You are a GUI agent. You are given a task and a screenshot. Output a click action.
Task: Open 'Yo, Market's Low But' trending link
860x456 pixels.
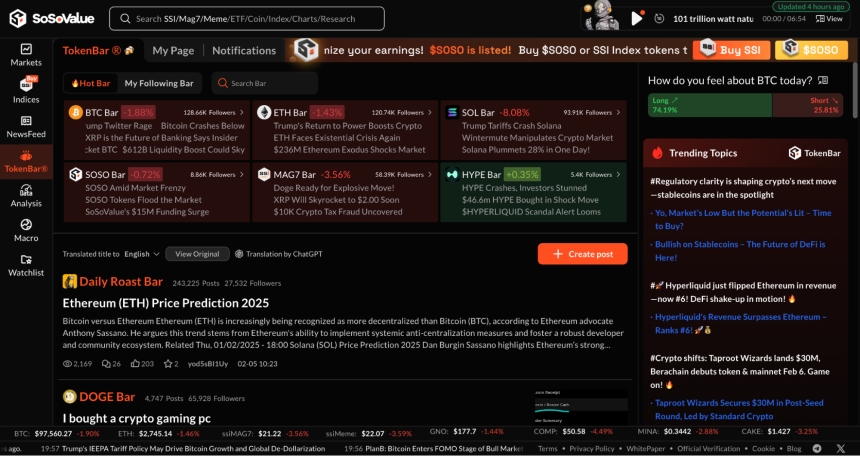(x=742, y=219)
